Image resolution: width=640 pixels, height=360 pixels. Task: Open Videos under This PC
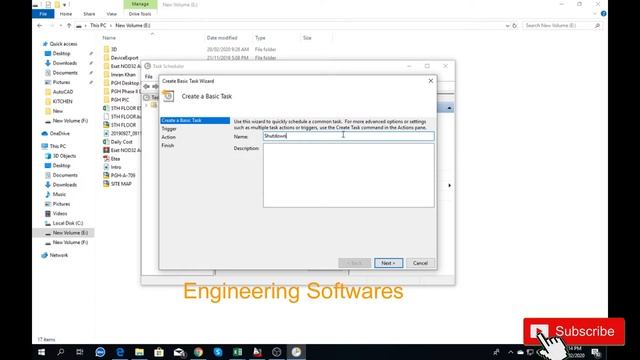(x=60, y=213)
